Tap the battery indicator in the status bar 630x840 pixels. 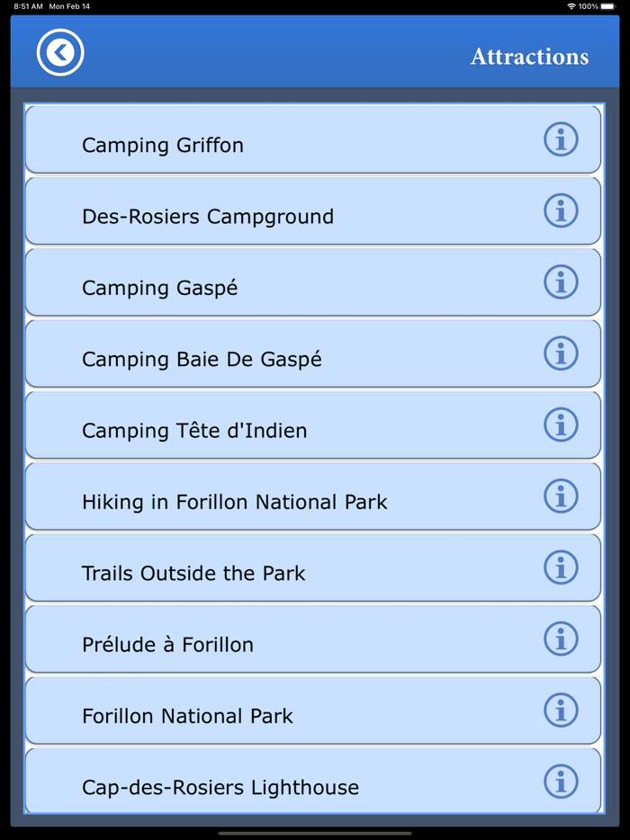(608, 5)
